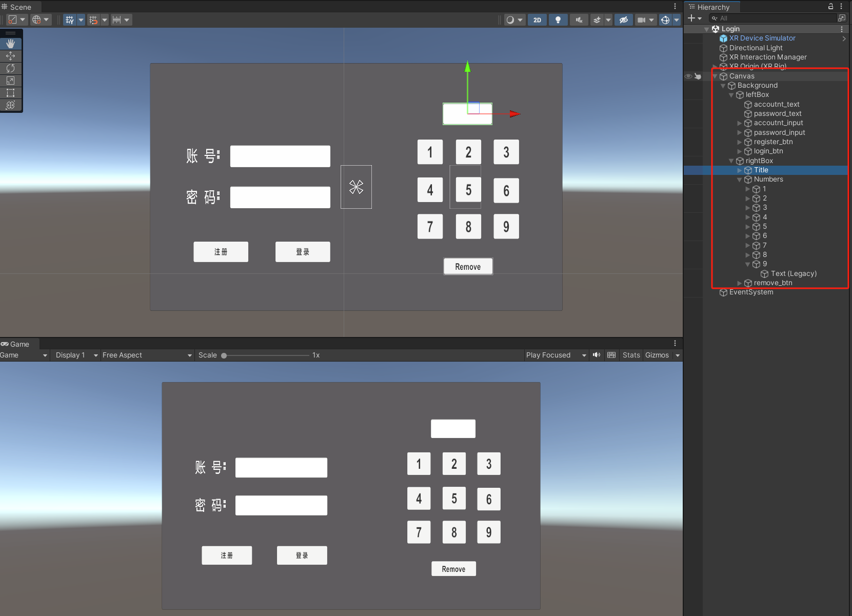
Task: Select the Hand view tool
Action: point(10,44)
